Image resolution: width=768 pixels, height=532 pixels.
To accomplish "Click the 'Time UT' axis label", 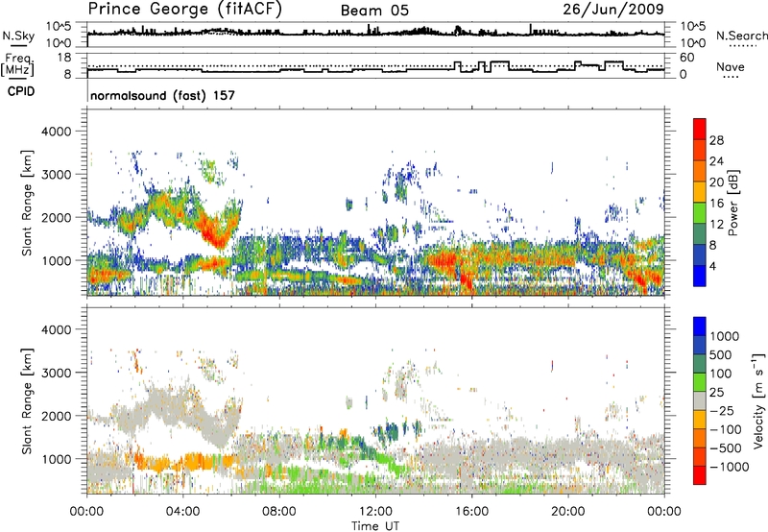I will pyautogui.click(x=375, y=525).
